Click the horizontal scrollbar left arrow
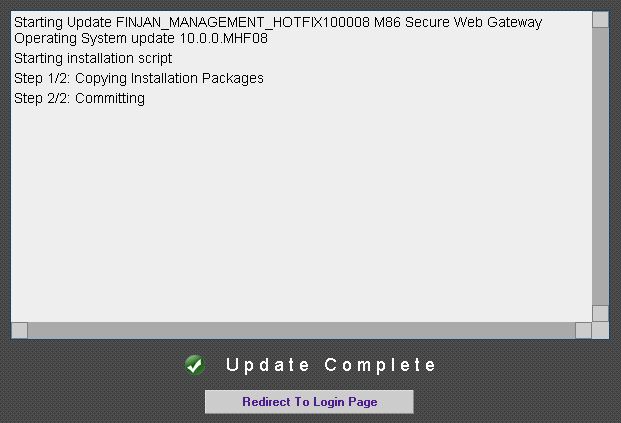This screenshot has height=423, width=621. point(20,330)
